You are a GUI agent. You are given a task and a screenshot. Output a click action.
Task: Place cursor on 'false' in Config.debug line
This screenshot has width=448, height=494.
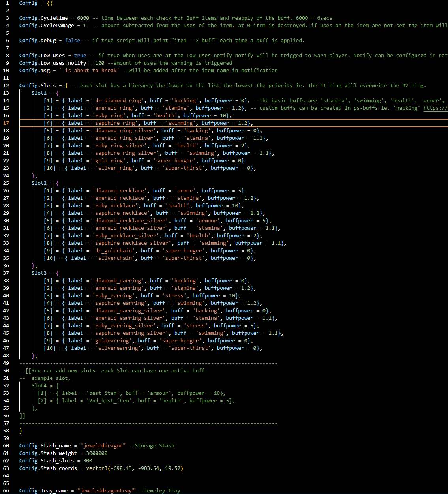click(x=72, y=41)
